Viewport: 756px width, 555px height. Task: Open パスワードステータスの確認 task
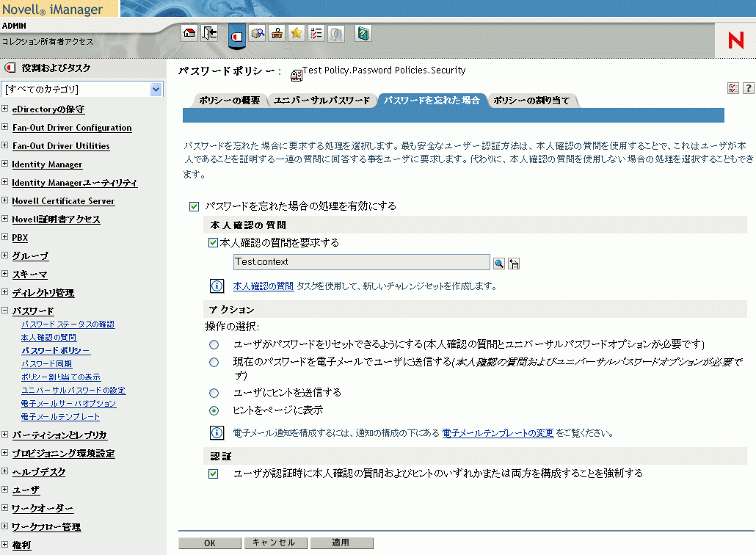pyautogui.click(x=68, y=324)
